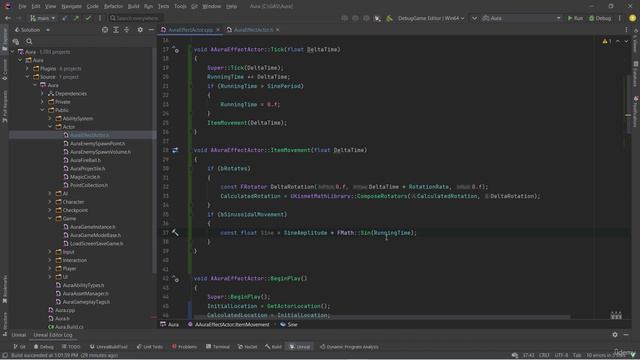The width and height of the screenshot is (640, 360).
Task: Open the Solution view selector dropdown
Action: [x=32, y=30]
